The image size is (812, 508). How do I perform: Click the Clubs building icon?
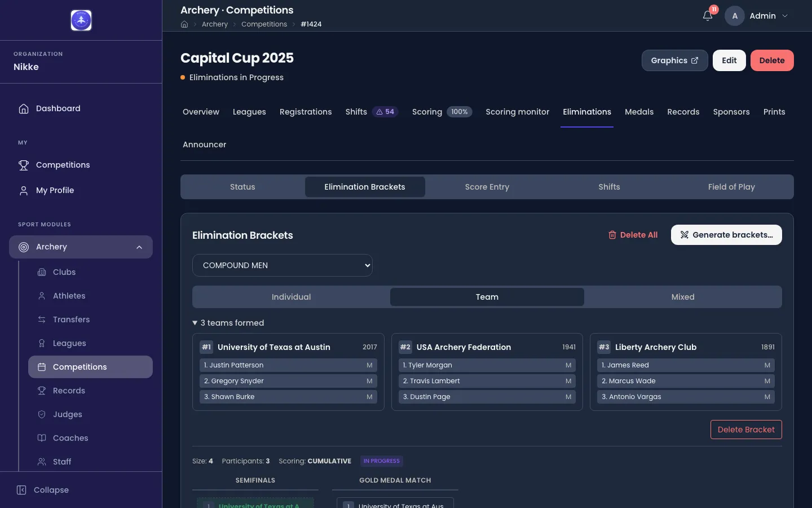coord(42,272)
